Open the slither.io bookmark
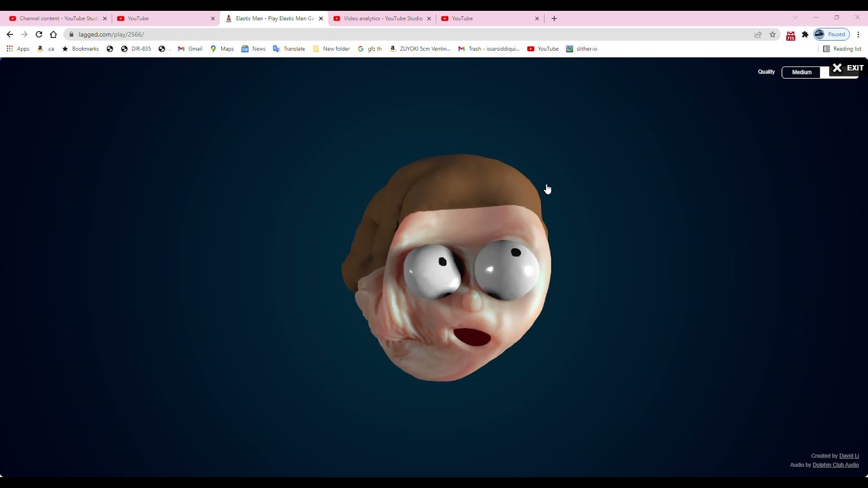Viewport: 868px width, 488px height. (582, 49)
